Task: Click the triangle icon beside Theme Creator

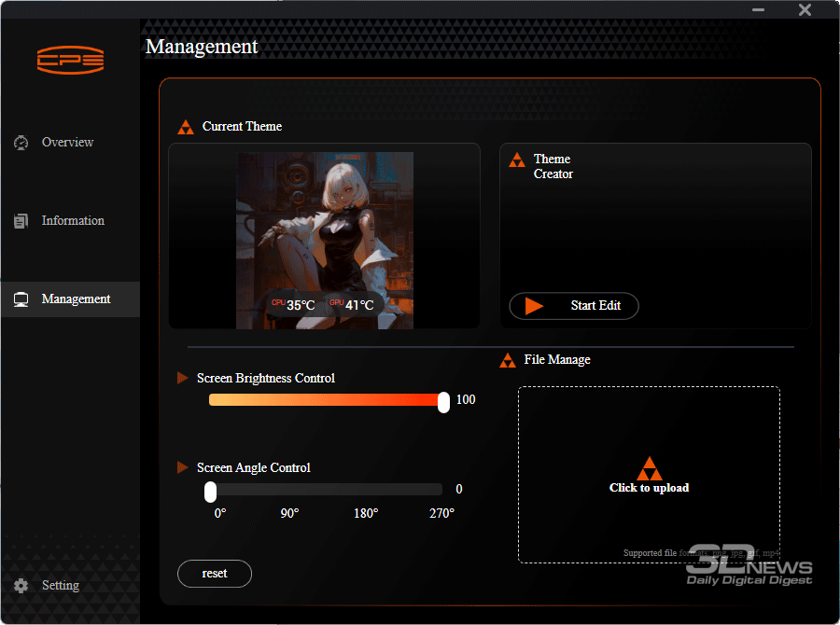Action: (x=517, y=160)
